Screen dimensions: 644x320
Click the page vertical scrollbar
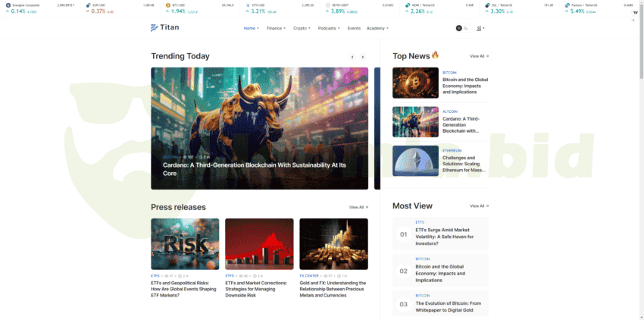tap(641, 40)
